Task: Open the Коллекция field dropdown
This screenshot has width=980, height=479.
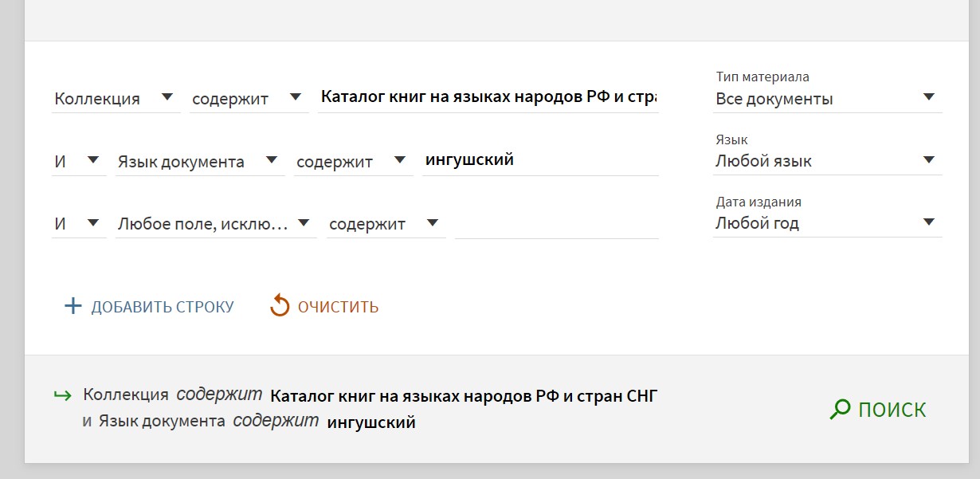Action: point(115,98)
